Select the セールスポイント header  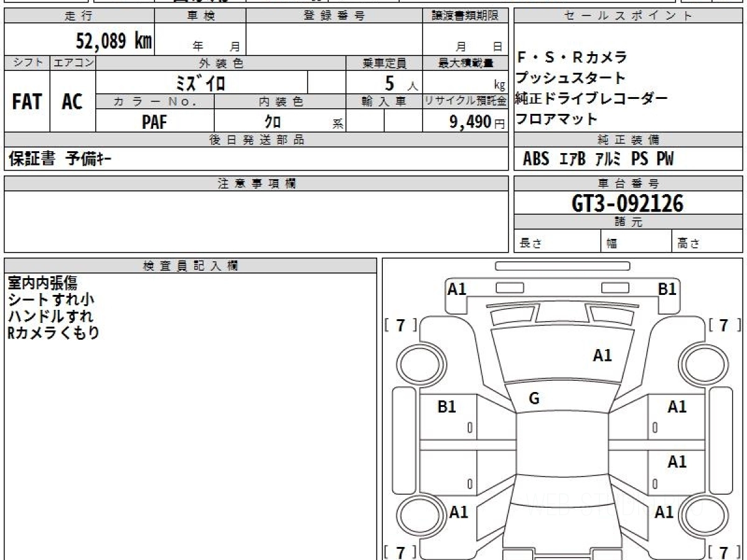[x=628, y=16]
